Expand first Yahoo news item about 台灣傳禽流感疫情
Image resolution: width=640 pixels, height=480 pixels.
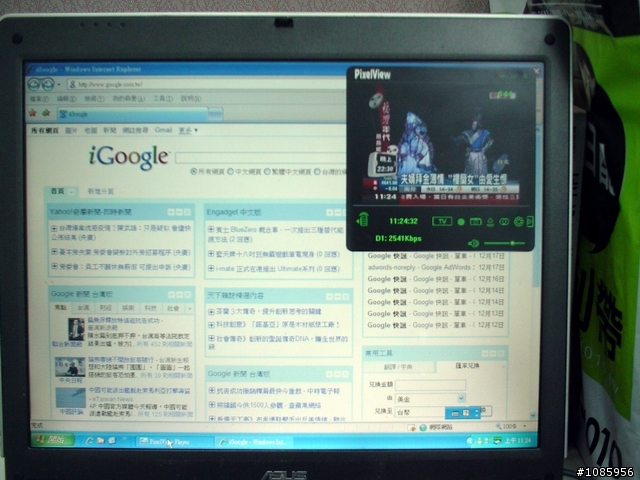pyautogui.click(x=54, y=228)
